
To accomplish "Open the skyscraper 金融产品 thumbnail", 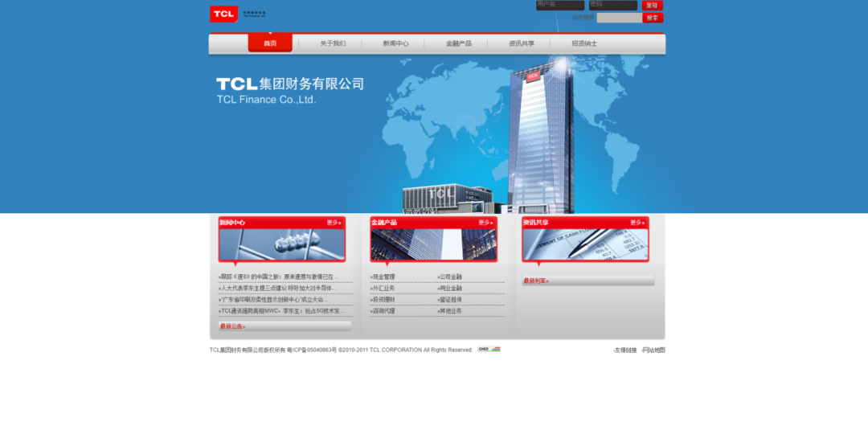I will 433,244.
